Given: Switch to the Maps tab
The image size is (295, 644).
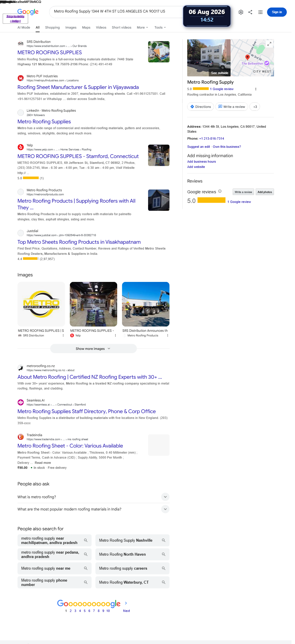Looking at the screenshot, I should click(86, 28).
